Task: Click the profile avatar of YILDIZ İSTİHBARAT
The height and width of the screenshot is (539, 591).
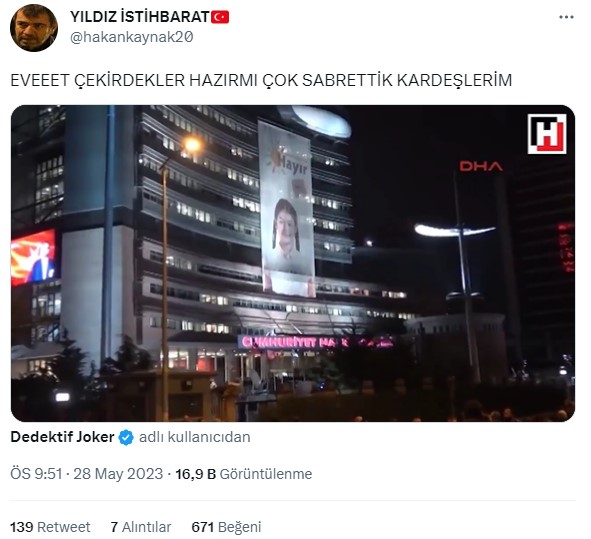Action: 34,28
